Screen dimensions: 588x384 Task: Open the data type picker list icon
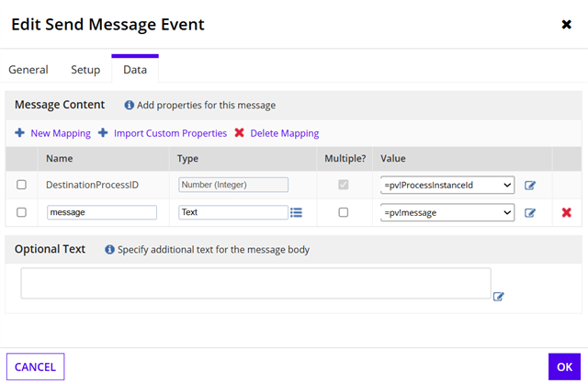coord(296,212)
